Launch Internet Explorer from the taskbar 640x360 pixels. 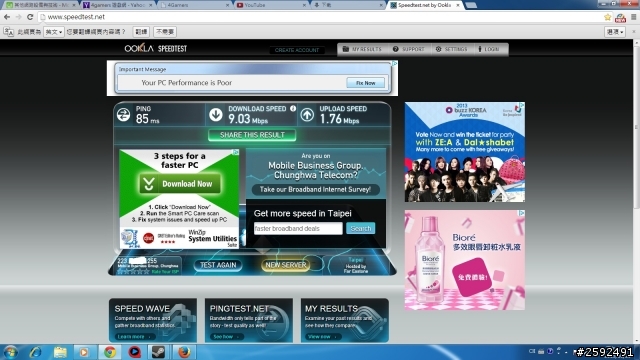[x=36, y=352]
